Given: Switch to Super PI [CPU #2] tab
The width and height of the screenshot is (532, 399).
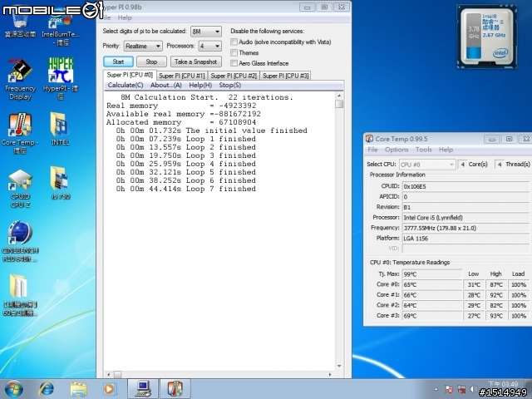Looking at the screenshot, I should 234,76.
